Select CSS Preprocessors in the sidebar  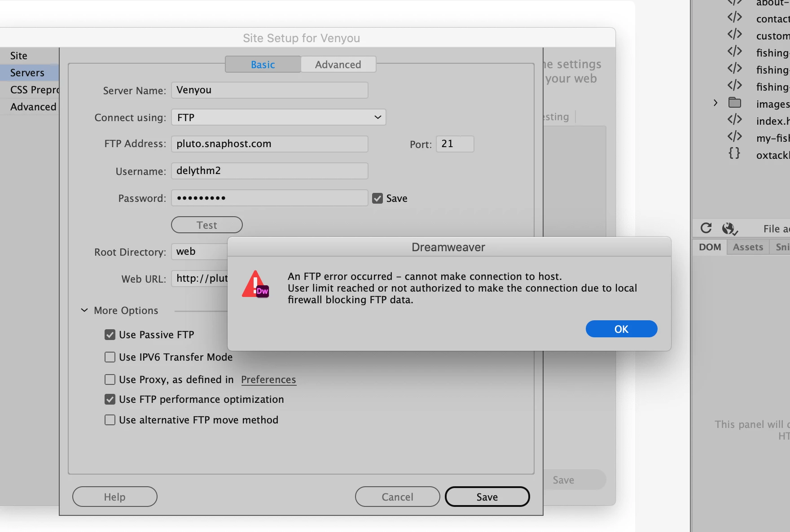pyautogui.click(x=29, y=90)
